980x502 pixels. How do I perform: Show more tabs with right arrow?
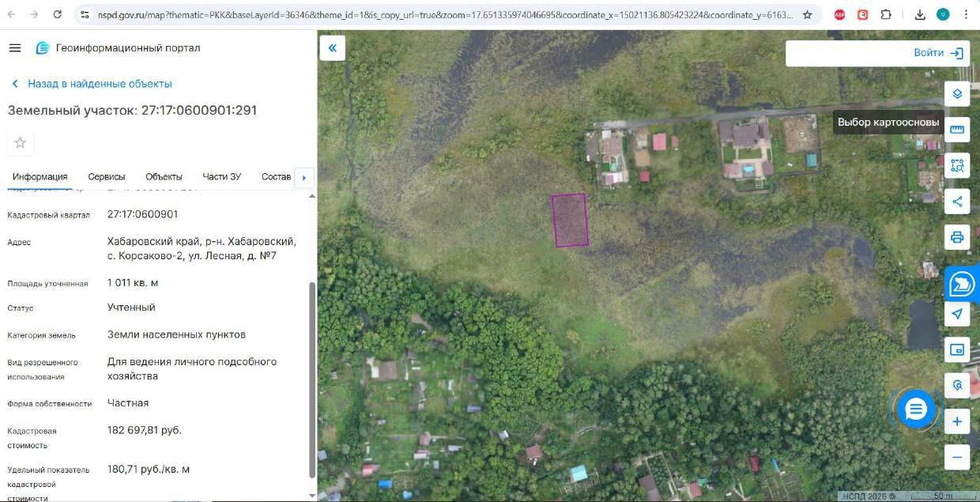click(x=304, y=177)
